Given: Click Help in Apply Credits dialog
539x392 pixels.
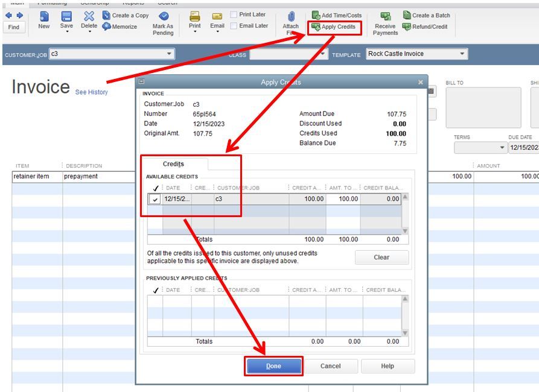Looking at the screenshot, I should 388,366.
